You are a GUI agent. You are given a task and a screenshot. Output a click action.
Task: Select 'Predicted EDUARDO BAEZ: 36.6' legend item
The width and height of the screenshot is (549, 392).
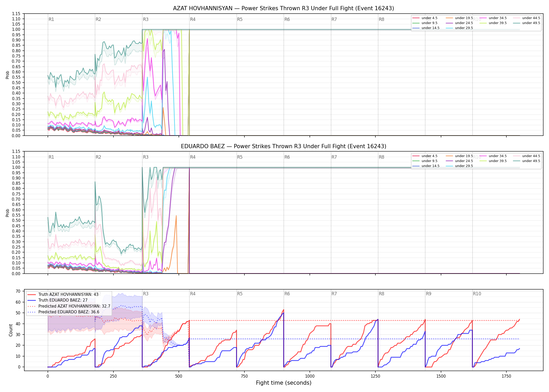[63, 312]
